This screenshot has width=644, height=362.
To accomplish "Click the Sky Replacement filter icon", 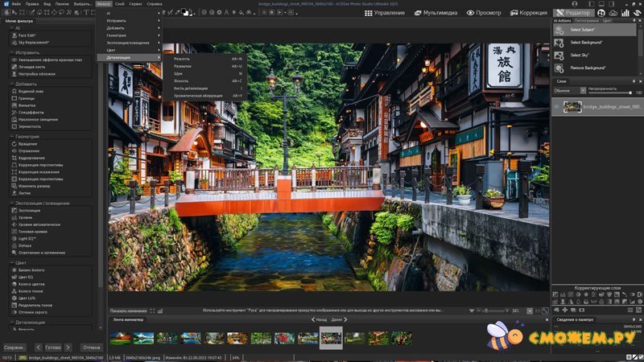I will (x=14, y=42).
